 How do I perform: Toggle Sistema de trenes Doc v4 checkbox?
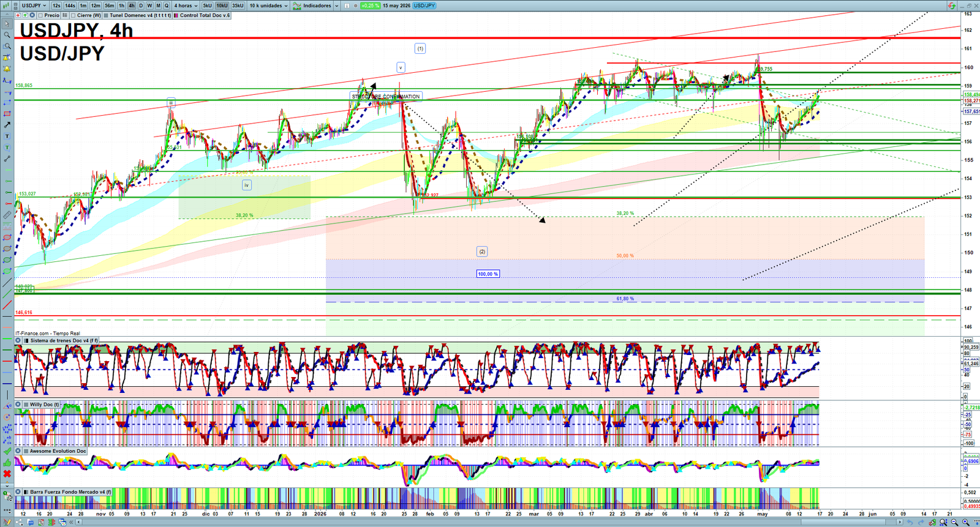pos(26,340)
